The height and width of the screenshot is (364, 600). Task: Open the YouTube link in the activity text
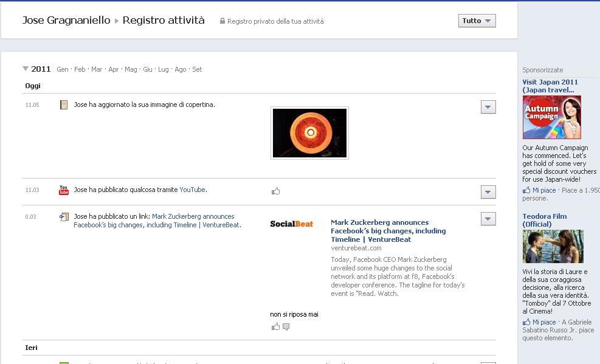[192, 190]
